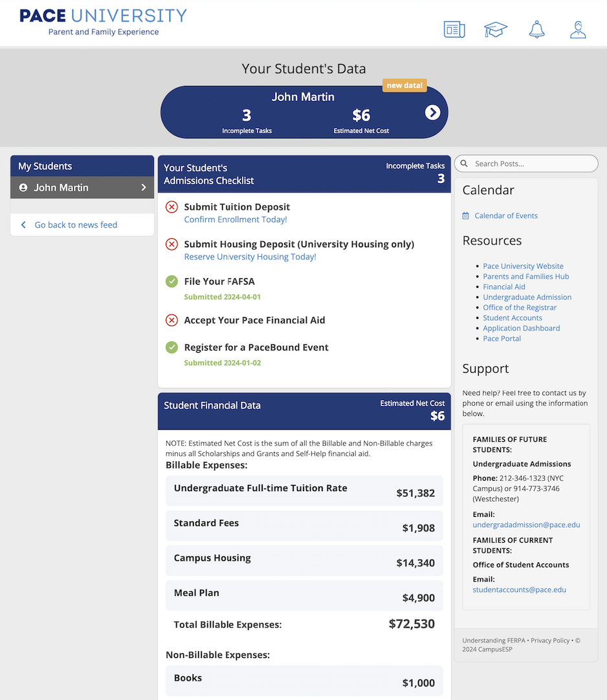Click the graduation cap icon in the header
The width and height of the screenshot is (607, 700).
point(496,29)
